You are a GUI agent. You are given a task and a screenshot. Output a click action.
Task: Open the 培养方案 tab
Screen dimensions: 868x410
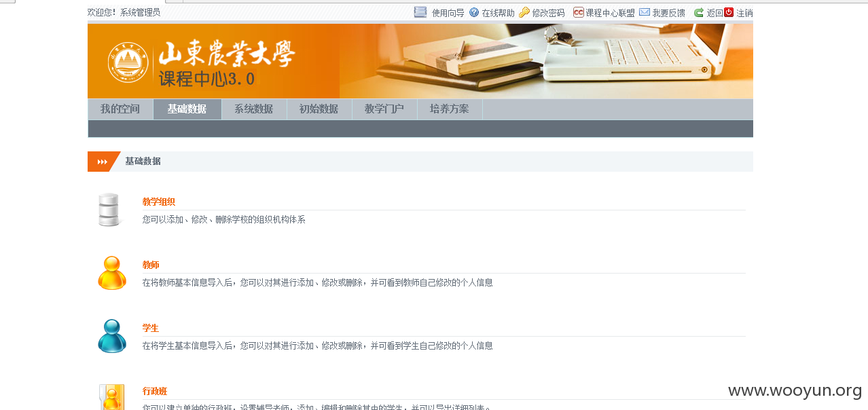point(450,109)
